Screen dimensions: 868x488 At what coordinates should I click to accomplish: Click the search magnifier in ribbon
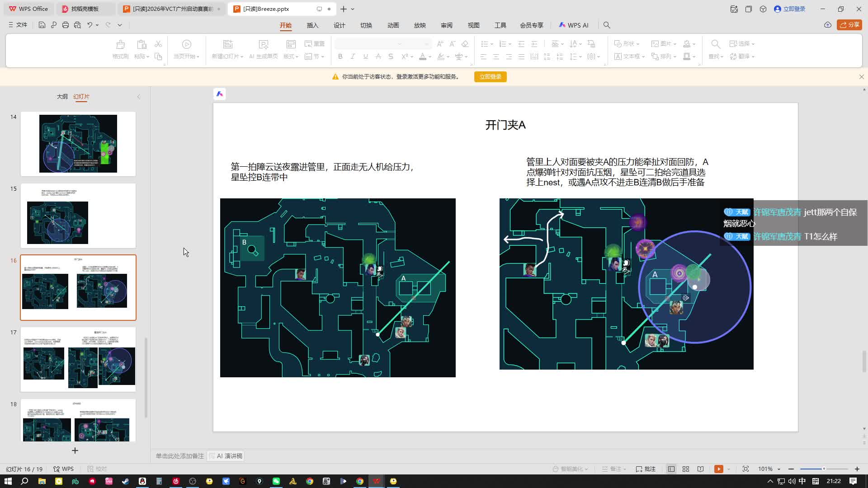[607, 25]
